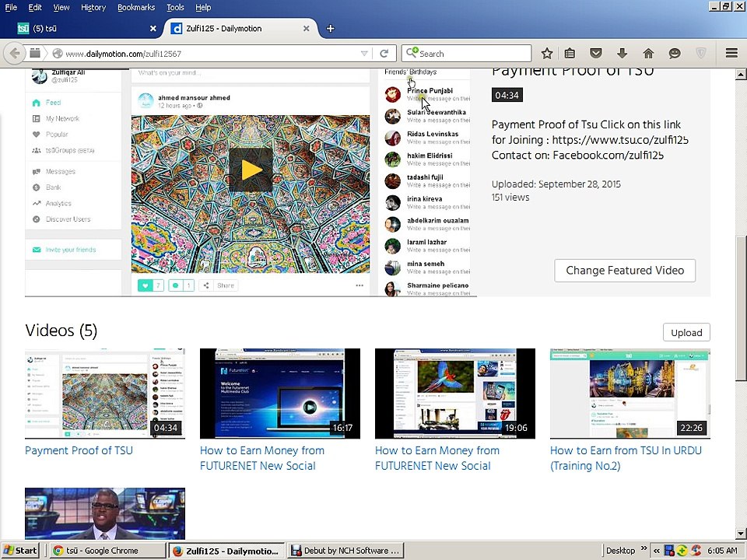Bookmark this page with star icon
The width and height of the screenshot is (747, 560).
pyautogui.click(x=547, y=54)
